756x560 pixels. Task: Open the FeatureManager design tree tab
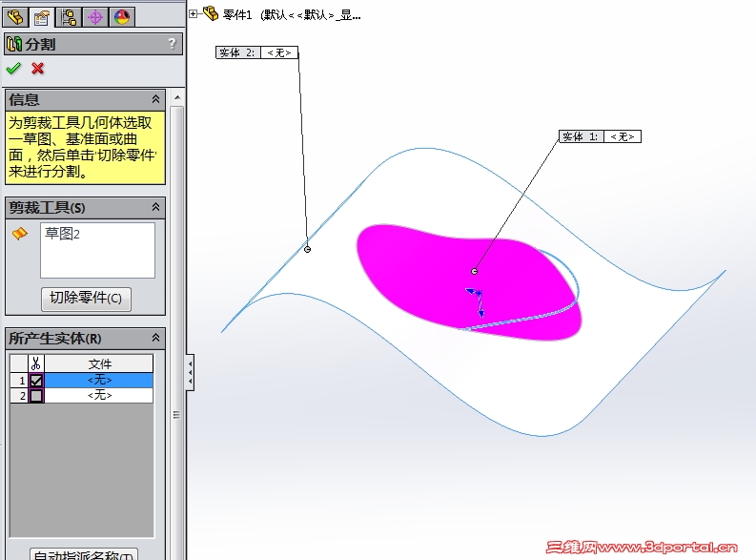pyautogui.click(x=15, y=18)
